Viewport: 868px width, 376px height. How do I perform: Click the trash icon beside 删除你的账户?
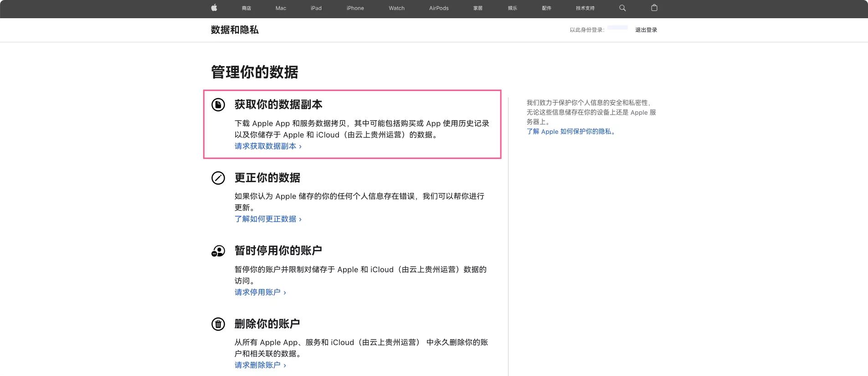coord(218,324)
